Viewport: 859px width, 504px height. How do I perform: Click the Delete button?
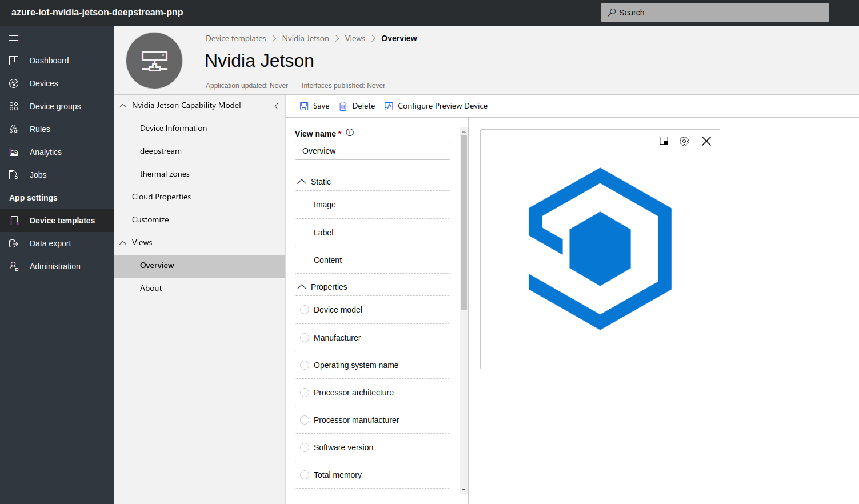click(357, 106)
